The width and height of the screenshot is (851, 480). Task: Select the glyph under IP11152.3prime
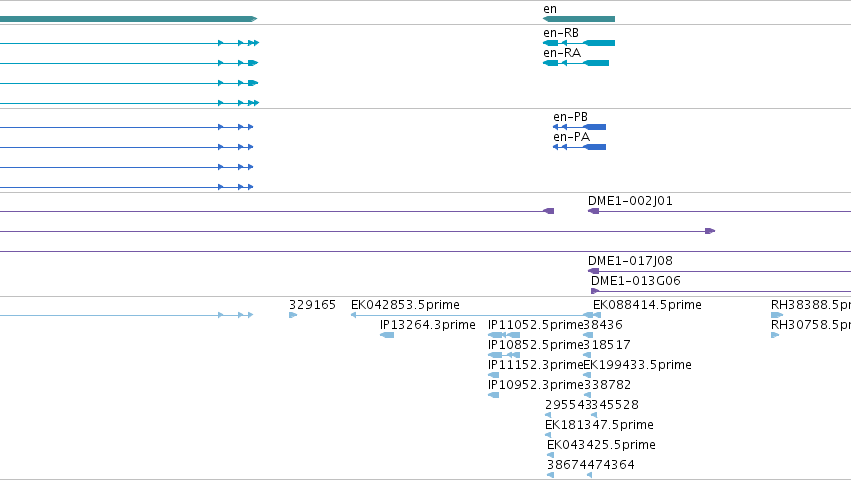click(493, 375)
